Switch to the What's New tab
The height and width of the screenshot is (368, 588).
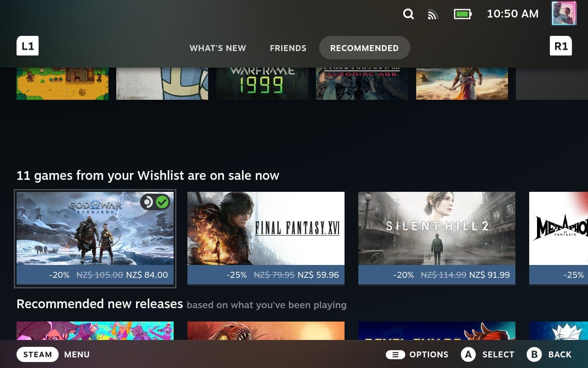pyautogui.click(x=218, y=48)
